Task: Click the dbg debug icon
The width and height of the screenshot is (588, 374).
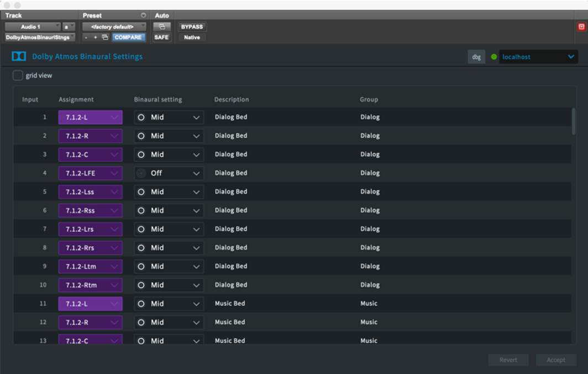Action: tap(476, 56)
